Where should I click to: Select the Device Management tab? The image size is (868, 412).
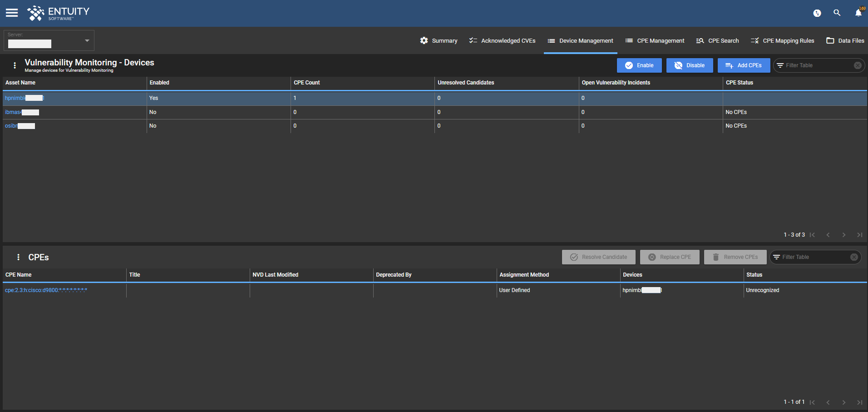pyautogui.click(x=580, y=40)
